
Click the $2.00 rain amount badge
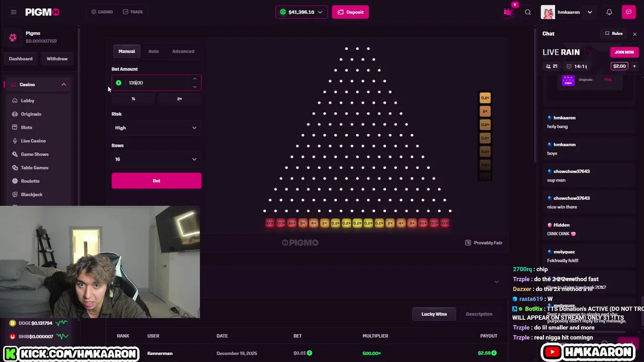pos(619,66)
